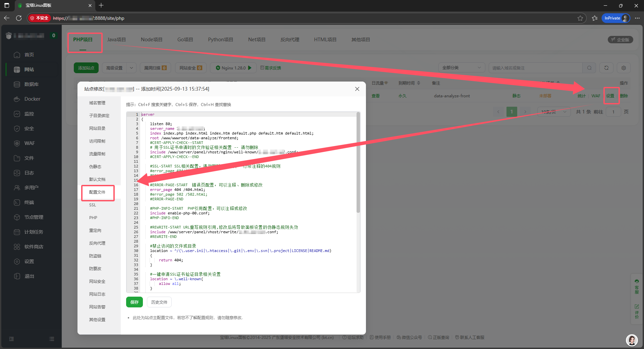Viewport: 644px width, 349px height.
Task: Save the config with the 保存 button
Action: point(134,302)
